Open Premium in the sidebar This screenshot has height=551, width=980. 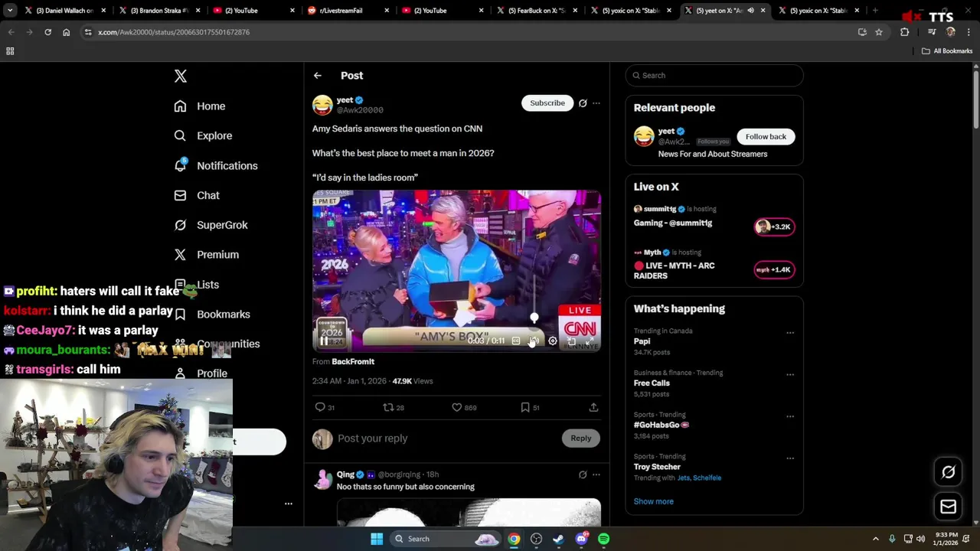(x=207, y=255)
